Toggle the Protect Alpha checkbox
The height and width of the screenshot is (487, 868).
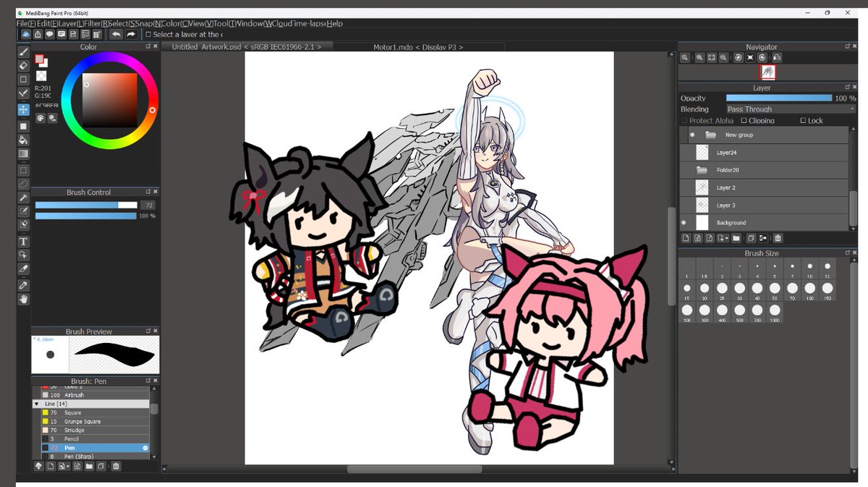point(685,121)
